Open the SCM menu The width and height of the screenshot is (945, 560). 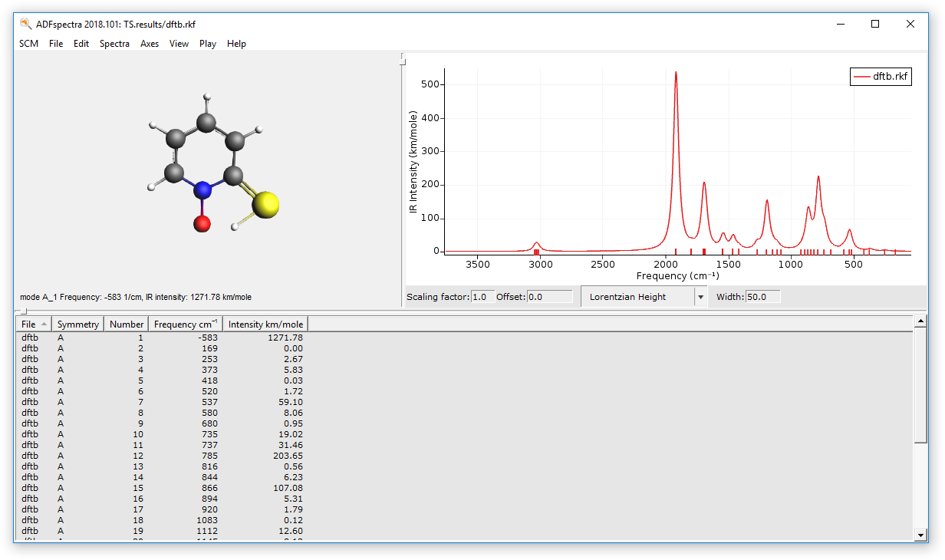click(x=28, y=44)
